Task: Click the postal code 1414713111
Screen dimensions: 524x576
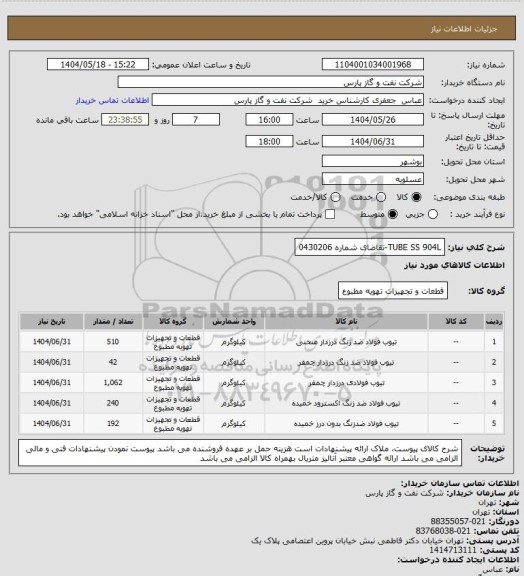Action: tap(453, 550)
